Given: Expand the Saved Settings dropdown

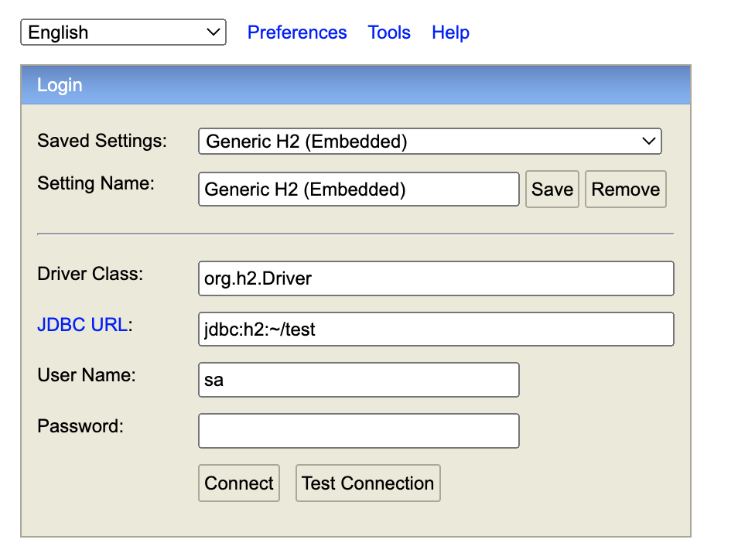Looking at the screenshot, I should 429,142.
